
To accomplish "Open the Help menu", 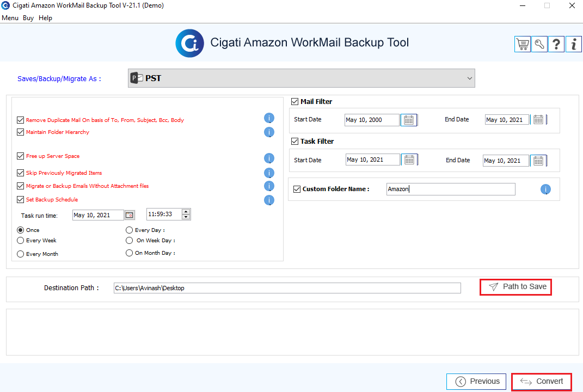I will pos(45,18).
